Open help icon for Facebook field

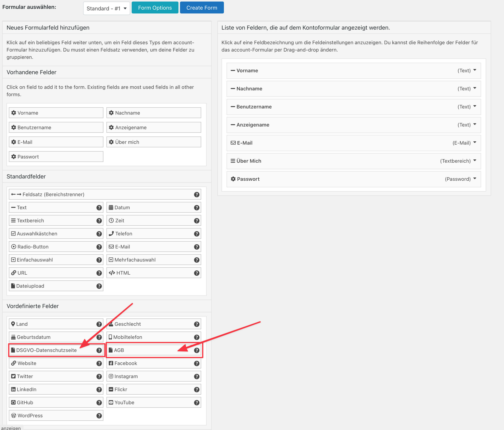point(197,363)
